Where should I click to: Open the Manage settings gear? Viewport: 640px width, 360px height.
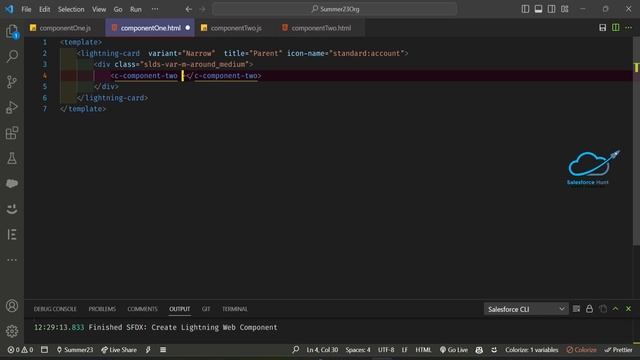pyautogui.click(x=12, y=331)
